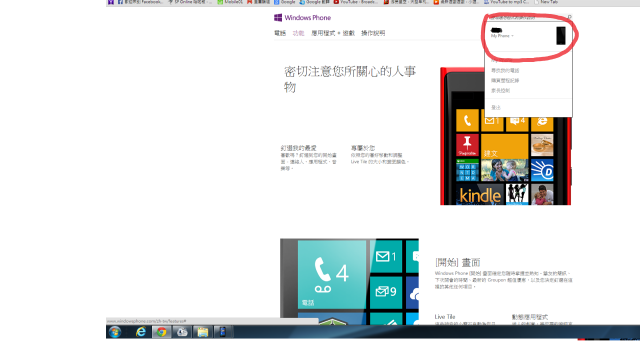Select 購買歷程記錄 menu entry
The width and height of the screenshot is (640, 360).
[505, 80]
